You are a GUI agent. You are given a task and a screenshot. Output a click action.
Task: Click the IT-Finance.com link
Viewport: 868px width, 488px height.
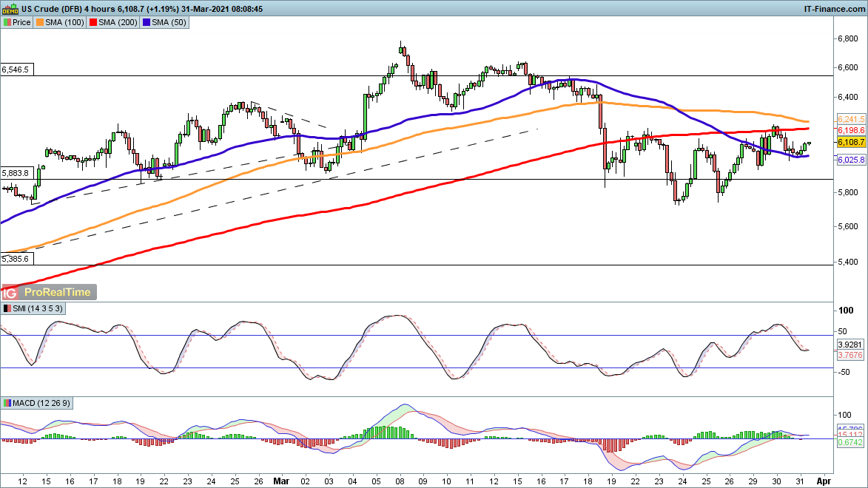[x=834, y=9]
